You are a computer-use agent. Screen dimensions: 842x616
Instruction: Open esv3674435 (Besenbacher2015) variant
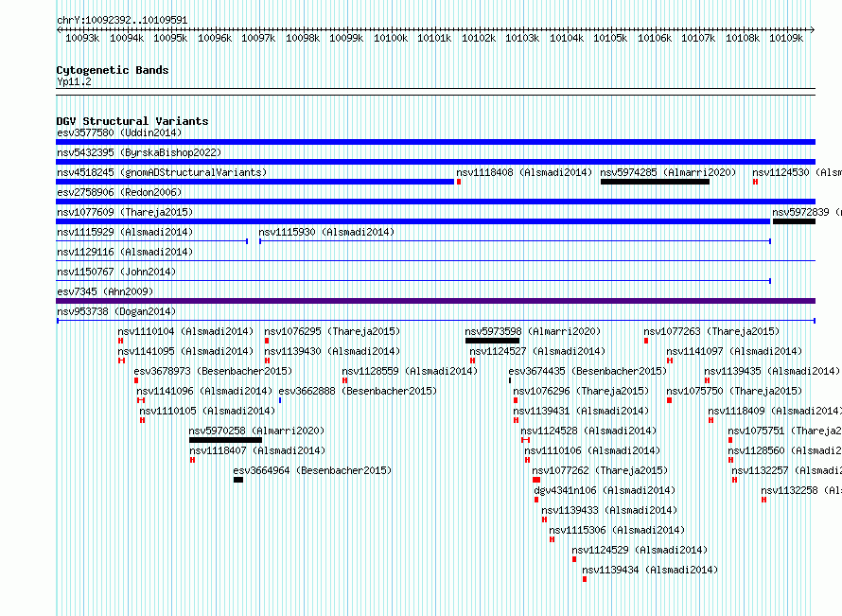click(588, 371)
